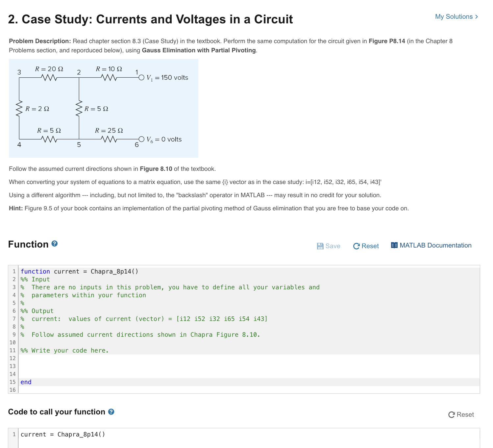The image size is (493, 448).
Task: Click the current = Chapra_8p14() call line
Action: (x=62, y=434)
